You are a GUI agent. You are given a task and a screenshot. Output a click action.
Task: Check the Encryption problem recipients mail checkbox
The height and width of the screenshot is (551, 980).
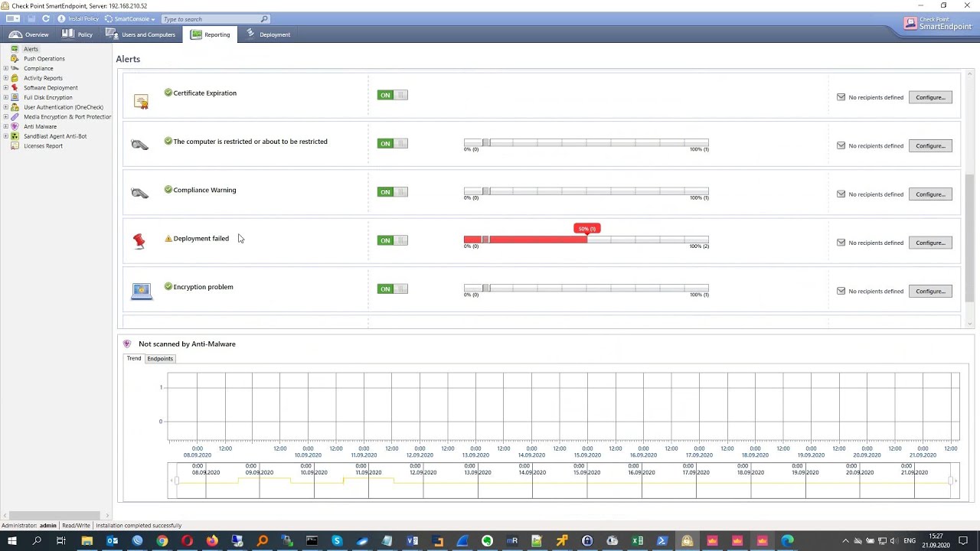click(x=841, y=291)
